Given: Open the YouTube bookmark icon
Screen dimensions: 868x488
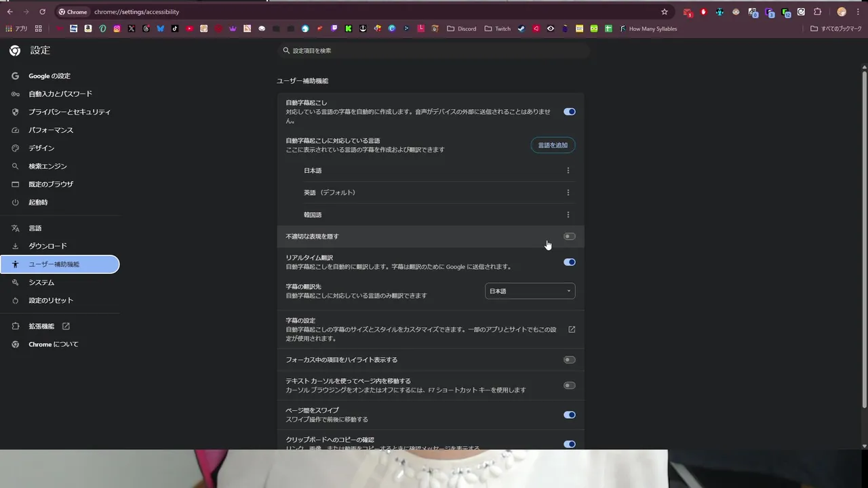Looking at the screenshot, I should (189, 28).
